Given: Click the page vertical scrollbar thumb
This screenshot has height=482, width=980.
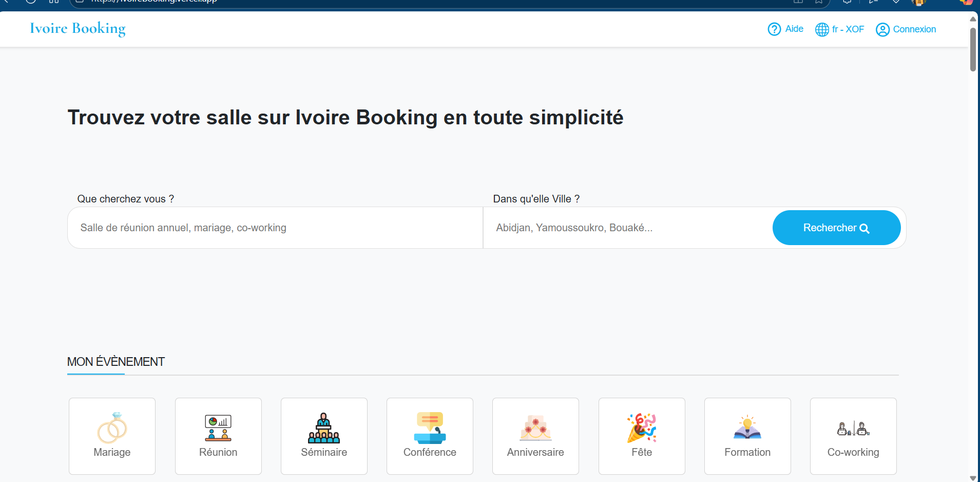Looking at the screenshot, I should click(x=973, y=49).
